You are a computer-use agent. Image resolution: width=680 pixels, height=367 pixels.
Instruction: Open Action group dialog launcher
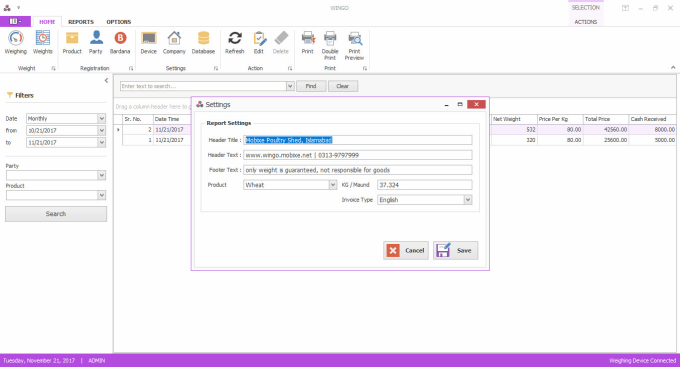coord(290,68)
